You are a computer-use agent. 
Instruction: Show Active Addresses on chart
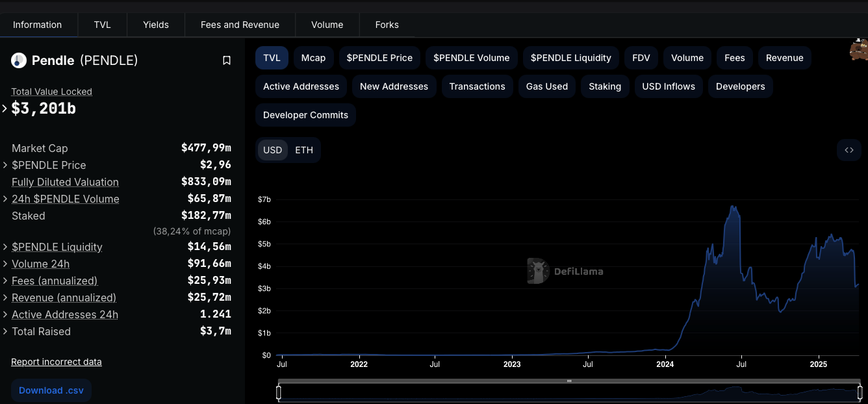click(x=301, y=86)
